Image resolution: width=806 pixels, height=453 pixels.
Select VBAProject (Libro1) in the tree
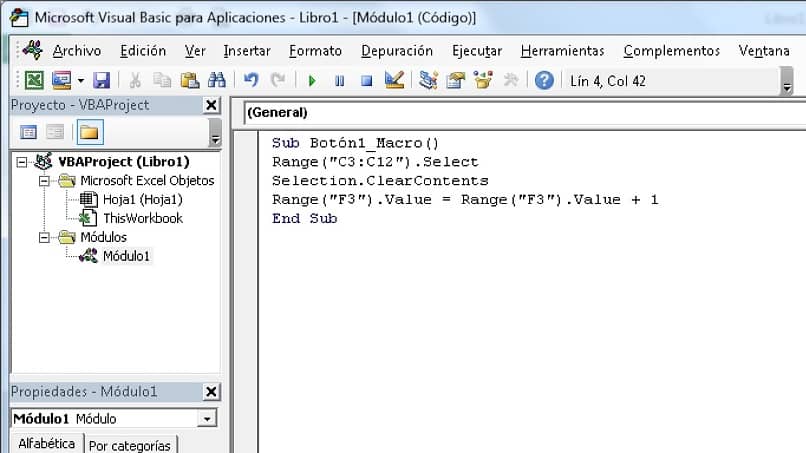tap(123, 162)
